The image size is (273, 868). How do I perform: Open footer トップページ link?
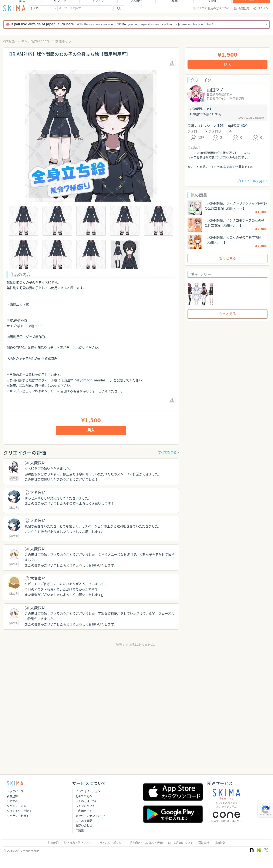pyautogui.click(x=15, y=791)
